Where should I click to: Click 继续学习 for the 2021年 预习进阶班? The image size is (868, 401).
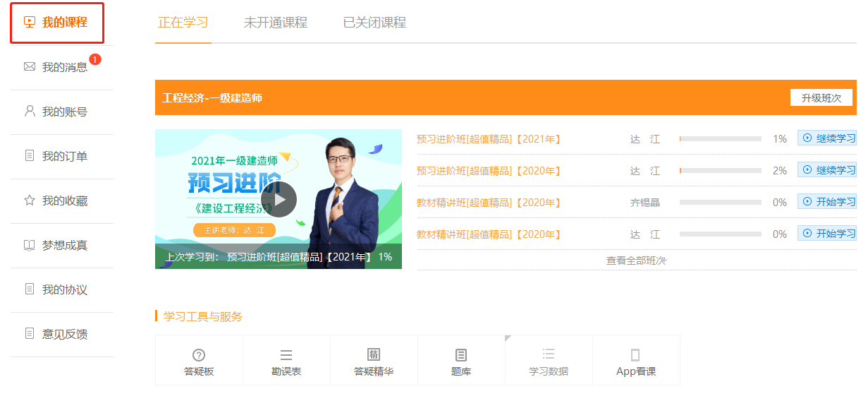tap(829, 138)
